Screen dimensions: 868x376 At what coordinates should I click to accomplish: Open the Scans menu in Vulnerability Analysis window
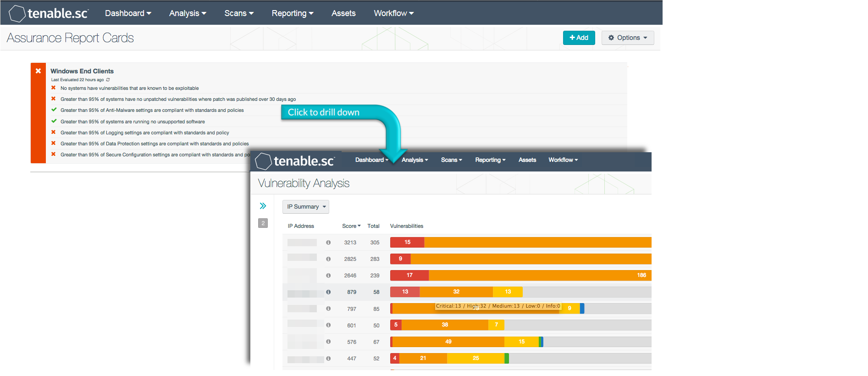point(452,160)
